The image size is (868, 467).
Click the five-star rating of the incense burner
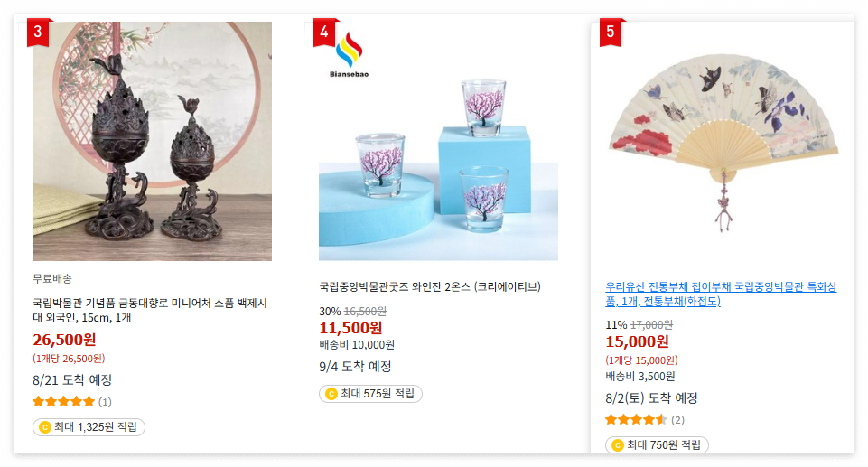point(63,402)
